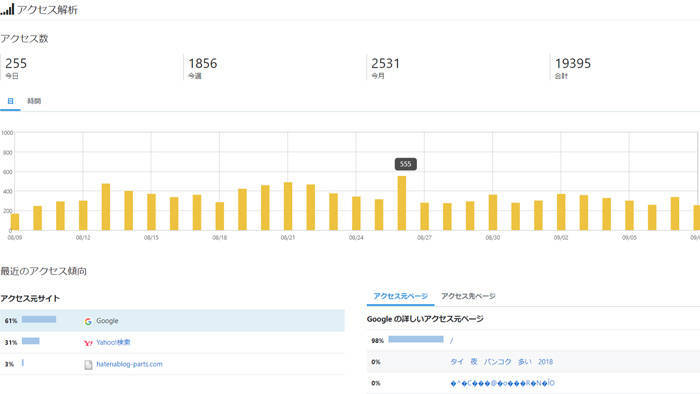Image resolution: width=700 pixels, height=394 pixels.
Task: Open the "/" source page link
Action: click(x=451, y=340)
